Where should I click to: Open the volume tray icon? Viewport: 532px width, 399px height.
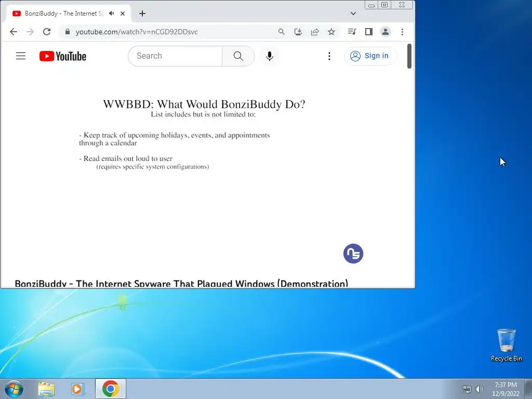click(x=479, y=389)
